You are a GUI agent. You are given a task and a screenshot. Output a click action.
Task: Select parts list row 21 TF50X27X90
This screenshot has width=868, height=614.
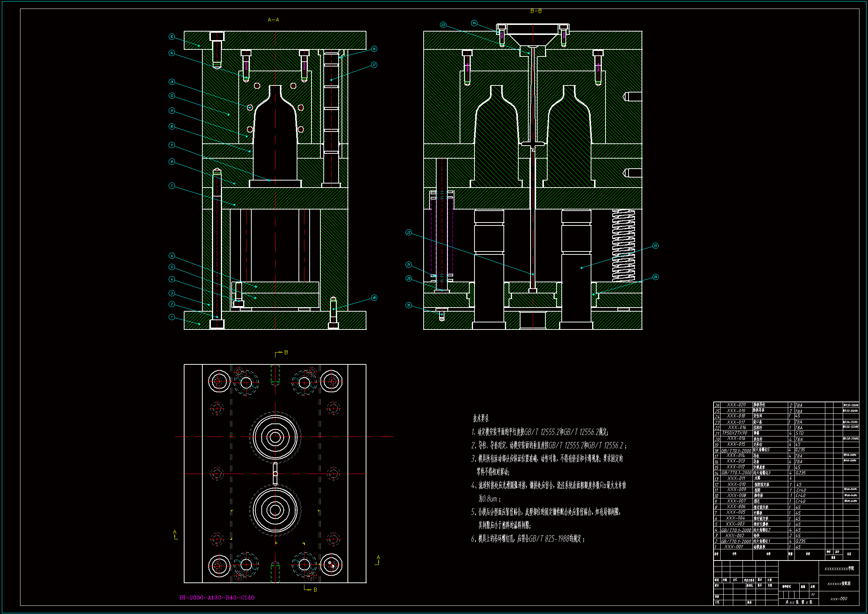point(735,433)
